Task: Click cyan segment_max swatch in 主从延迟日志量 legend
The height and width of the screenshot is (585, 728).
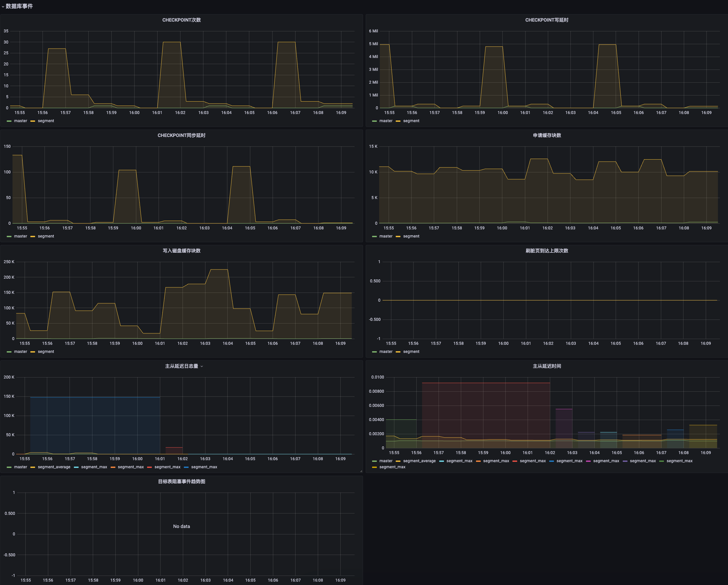Action: pyautogui.click(x=76, y=467)
